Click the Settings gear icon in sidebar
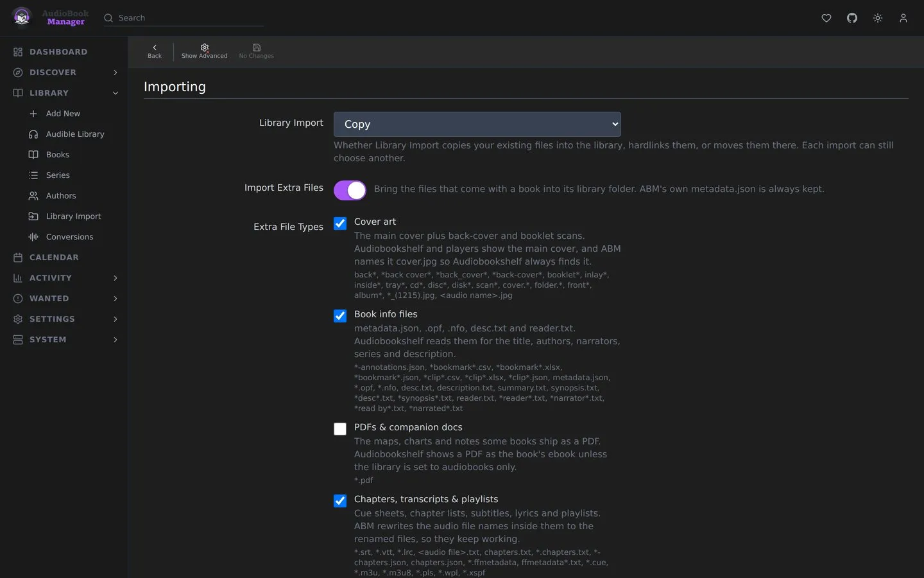 pos(18,319)
